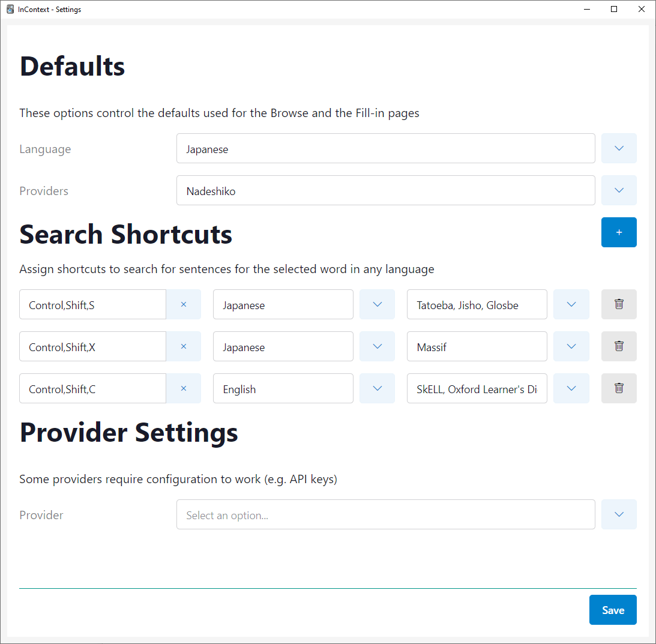Click the InContext icon in the title bar

pyautogui.click(x=10, y=9)
